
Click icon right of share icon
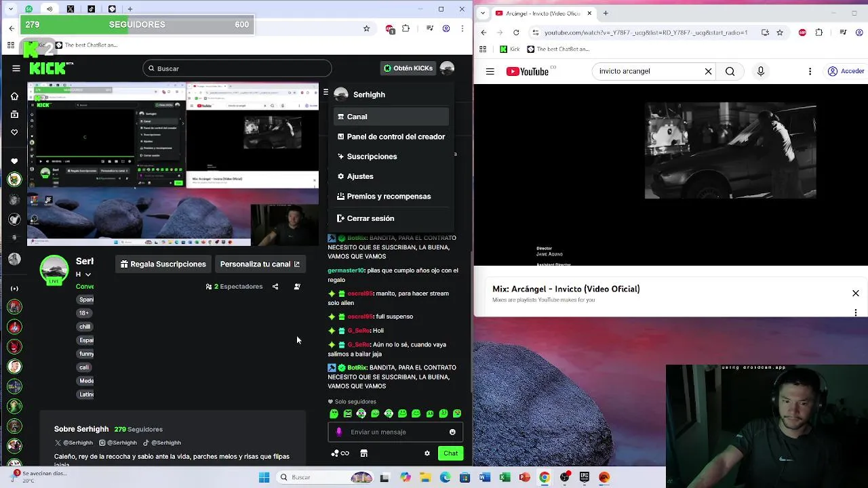pos(297,287)
